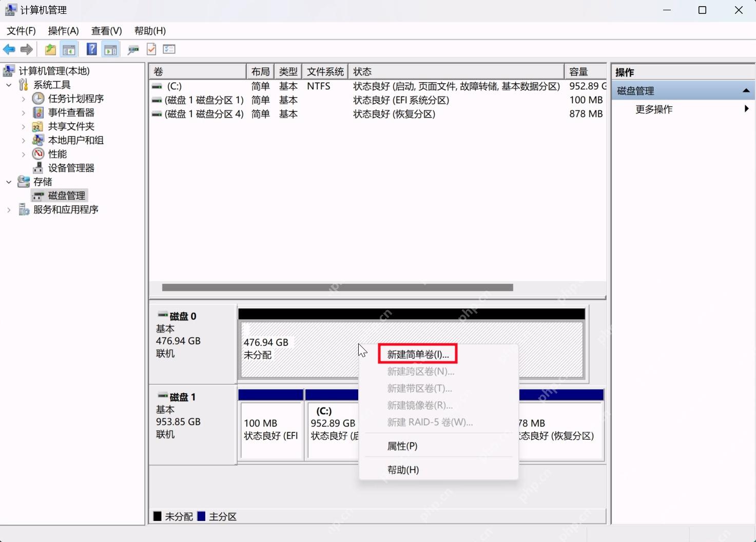
Task: Sort by the Capacity (容量) column header
Action: click(x=585, y=71)
